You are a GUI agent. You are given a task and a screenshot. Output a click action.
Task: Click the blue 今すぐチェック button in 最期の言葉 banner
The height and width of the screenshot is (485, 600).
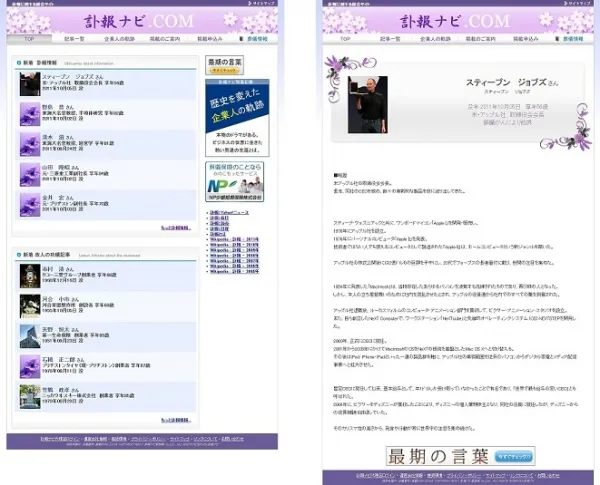click(514, 456)
